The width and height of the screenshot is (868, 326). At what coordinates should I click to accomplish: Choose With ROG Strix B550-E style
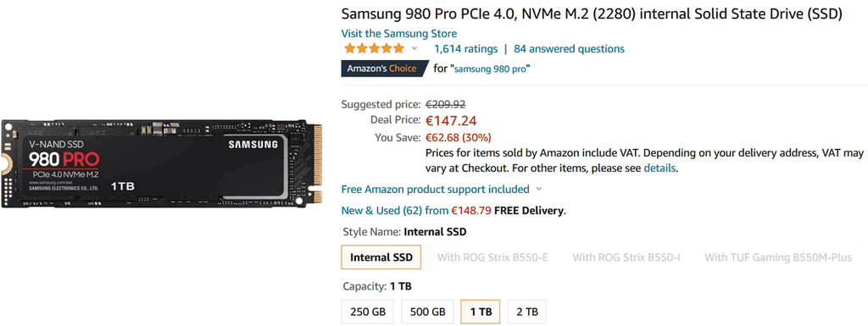[x=492, y=257]
